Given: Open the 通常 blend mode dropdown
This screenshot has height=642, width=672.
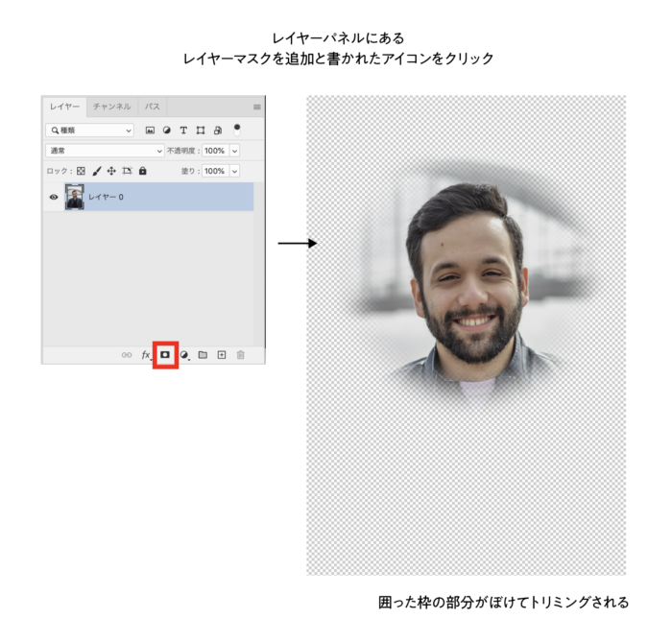Looking at the screenshot, I should click(105, 151).
